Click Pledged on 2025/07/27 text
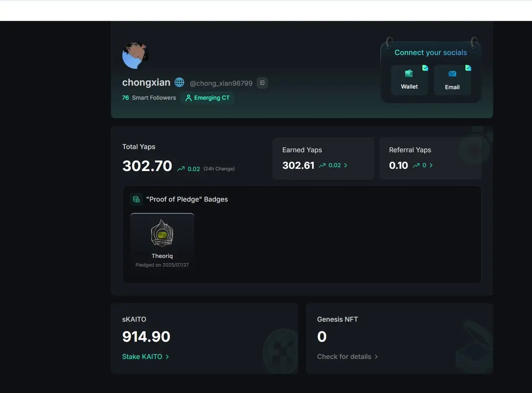The height and width of the screenshot is (393, 532). click(162, 265)
